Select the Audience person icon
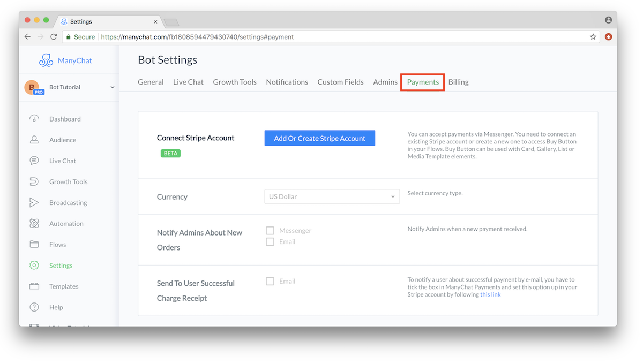This screenshot has height=364, width=643. coord(34,140)
